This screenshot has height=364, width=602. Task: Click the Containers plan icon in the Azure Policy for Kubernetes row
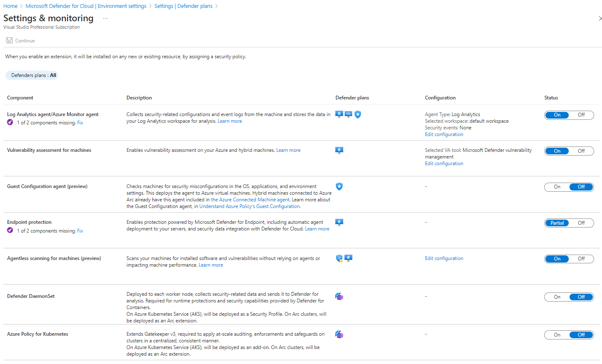(339, 334)
